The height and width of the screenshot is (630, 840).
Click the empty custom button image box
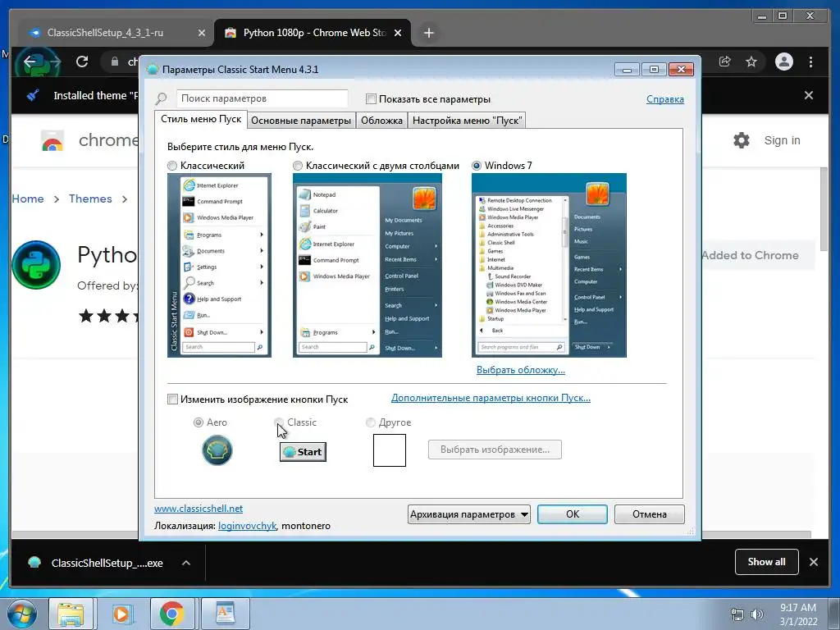(x=390, y=450)
